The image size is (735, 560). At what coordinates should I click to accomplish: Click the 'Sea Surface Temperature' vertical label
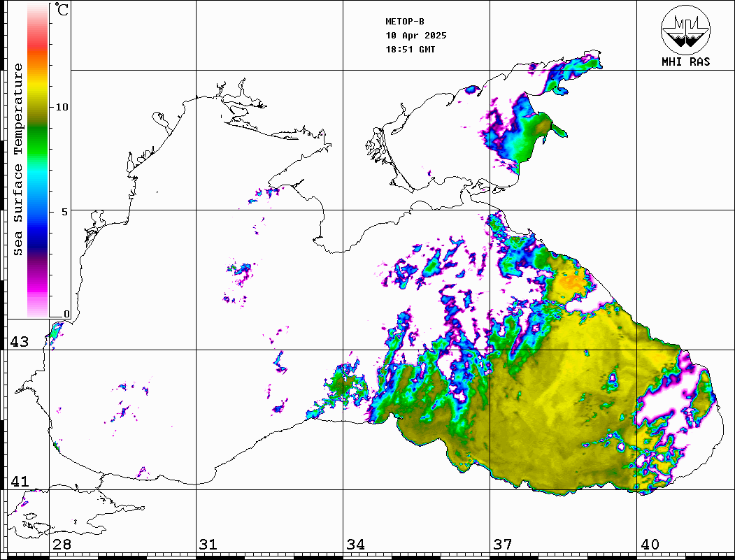click(17, 159)
